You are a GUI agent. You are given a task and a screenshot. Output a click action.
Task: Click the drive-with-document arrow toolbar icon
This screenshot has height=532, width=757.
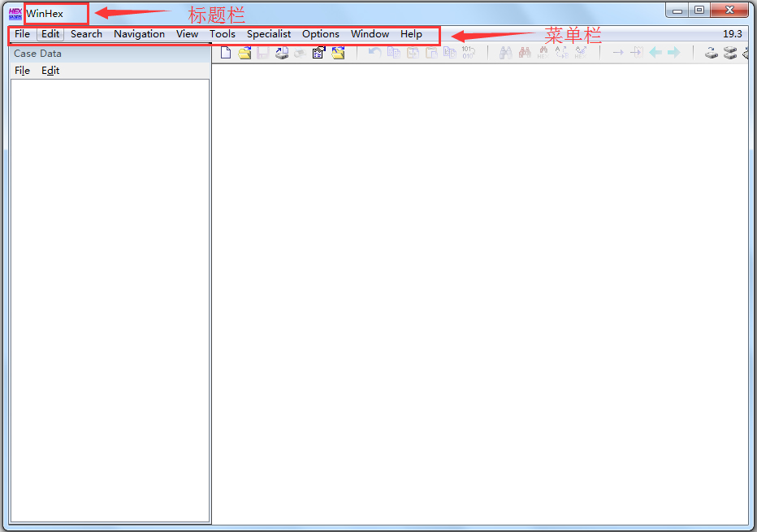pyautogui.click(x=282, y=53)
